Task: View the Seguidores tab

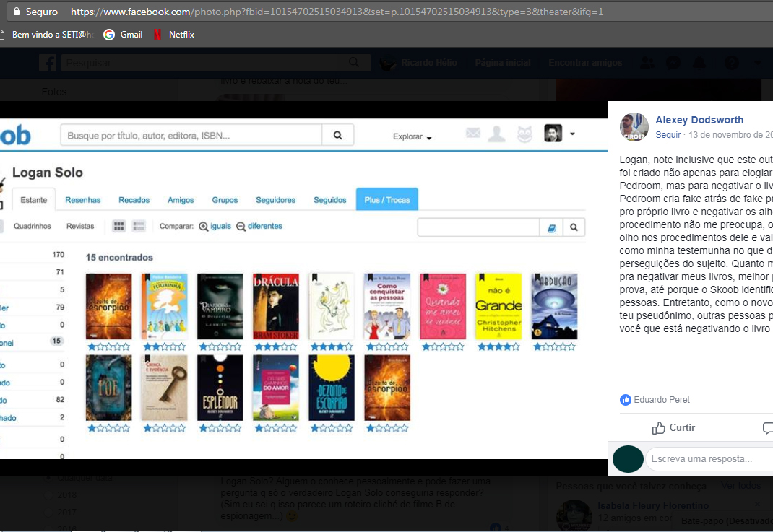Action: [275, 200]
